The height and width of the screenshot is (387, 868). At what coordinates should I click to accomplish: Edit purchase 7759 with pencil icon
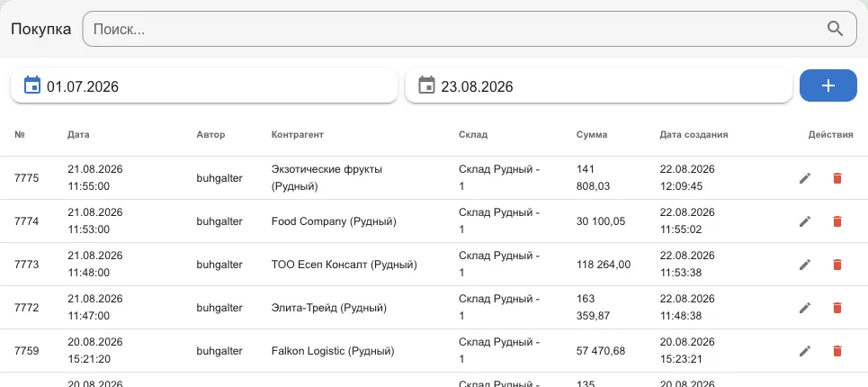805,351
